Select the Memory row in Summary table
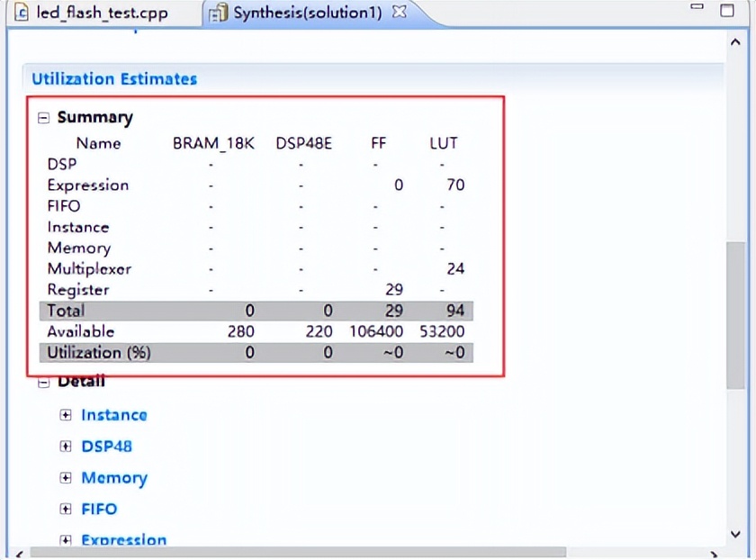756x560 pixels. pyautogui.click(x=256, y=248)
